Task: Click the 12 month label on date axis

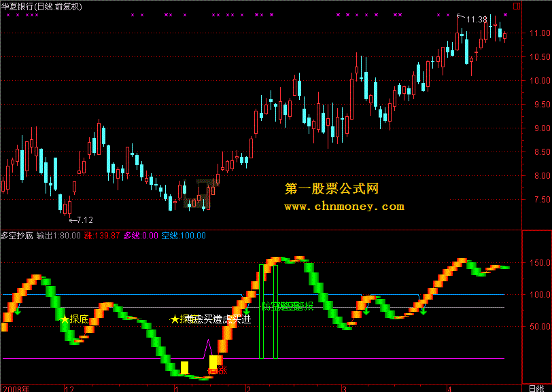Action: pos(69,389)
